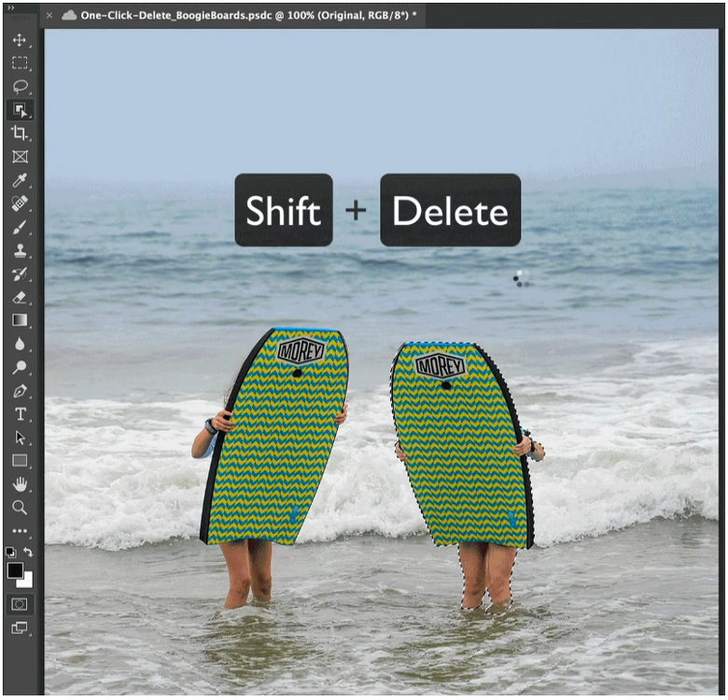Viewport: 728px width, 700px height.
Task: Open the black foreground color picker
Action: click(15, 570)
